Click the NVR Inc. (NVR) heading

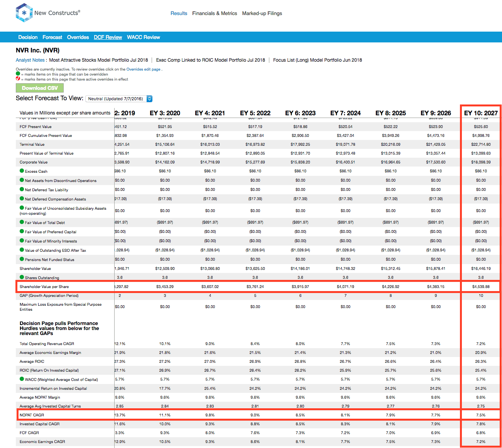tap(37, 51)
